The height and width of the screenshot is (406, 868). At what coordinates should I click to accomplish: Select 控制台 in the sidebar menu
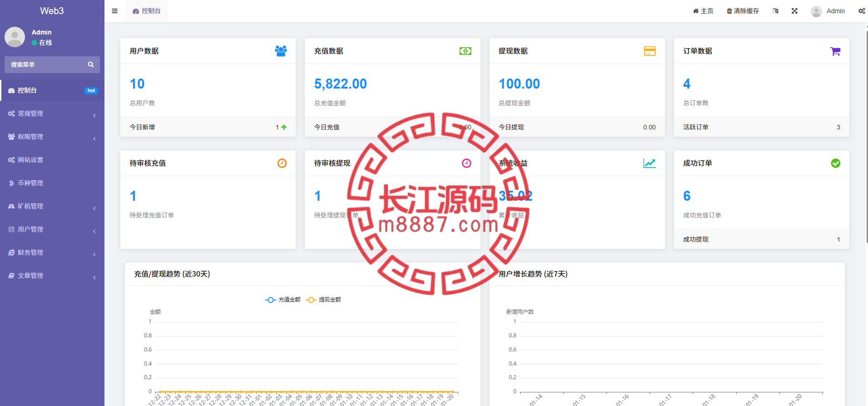(52, 90)
